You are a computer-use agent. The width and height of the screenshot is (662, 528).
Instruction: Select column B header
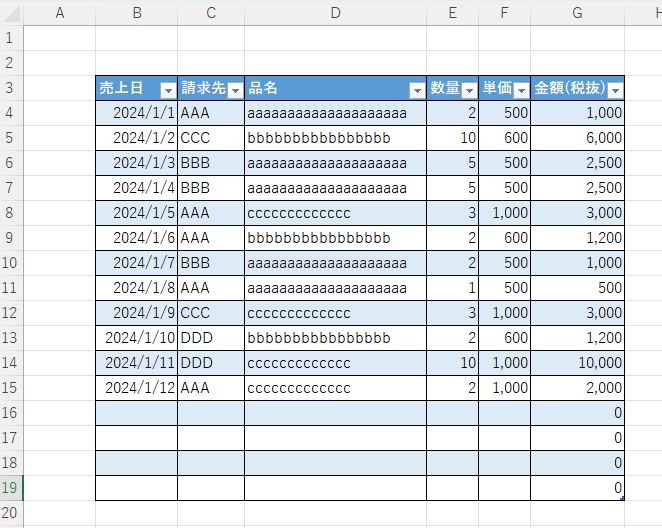137,13
